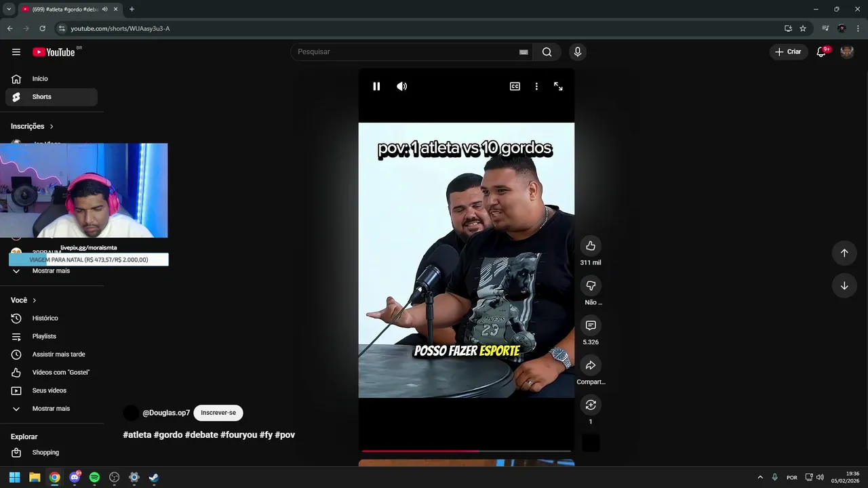The width and height of the screenshot is (868, 488).
Task: Open Discord from the taskbar
Action: tap(75, 477)
